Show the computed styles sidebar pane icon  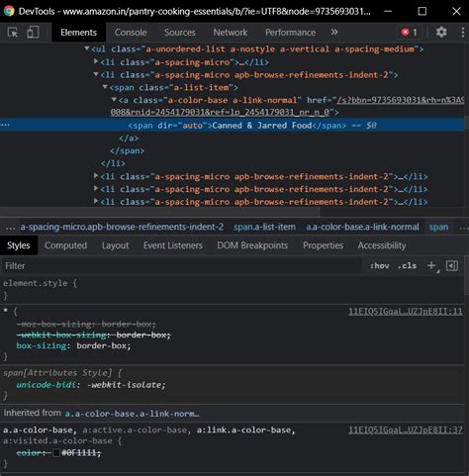(x=452, y=265)
